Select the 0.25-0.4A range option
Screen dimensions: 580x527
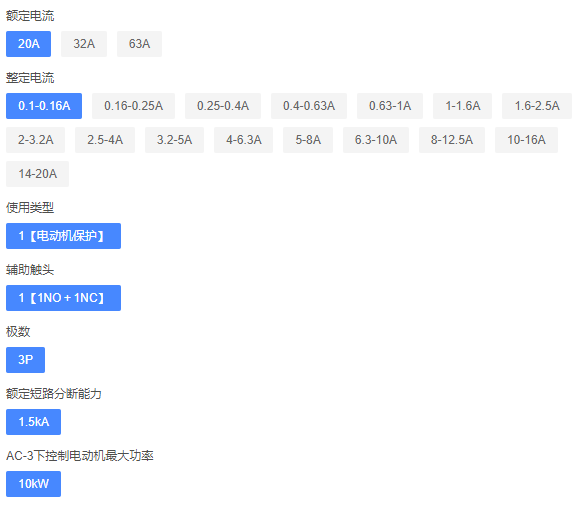click(223, 106)
